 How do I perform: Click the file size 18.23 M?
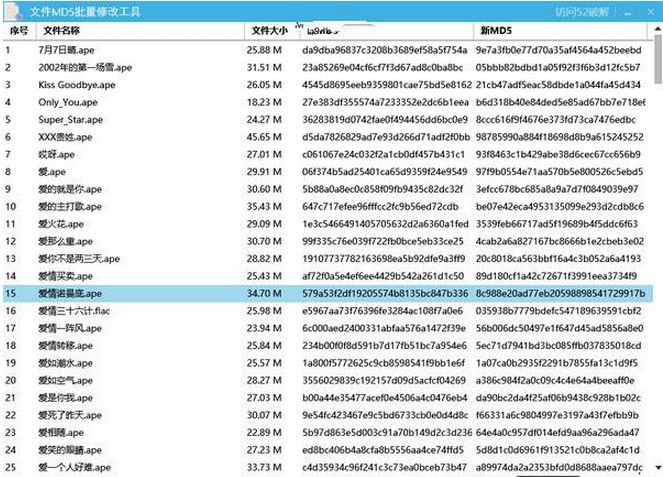[x=264, y=102]
